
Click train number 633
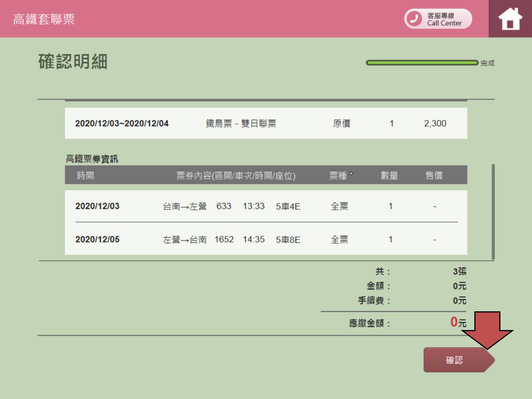tap(224, 206)
